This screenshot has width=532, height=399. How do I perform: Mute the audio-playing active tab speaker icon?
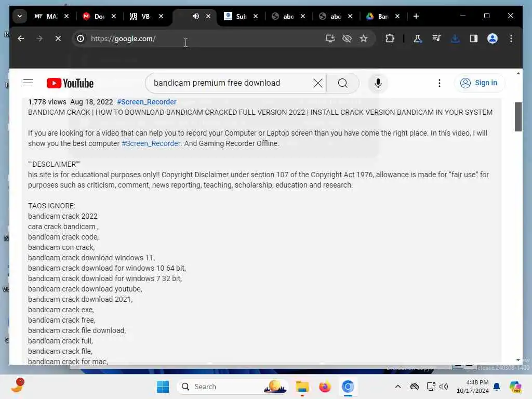[x=195, y=16]
